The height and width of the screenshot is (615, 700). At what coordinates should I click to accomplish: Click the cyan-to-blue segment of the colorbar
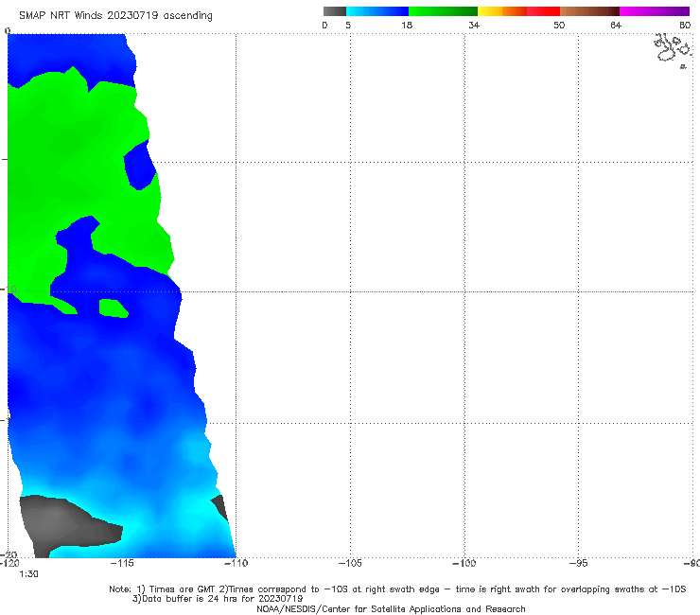(377, 11)
